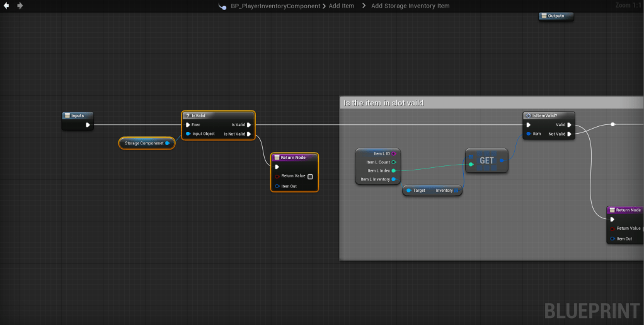Viewport: 644px width, 325px height.
Task: Click the blueprint icon beside BP_PlayerInventoryComponent
Action: (x=222, y=6)
